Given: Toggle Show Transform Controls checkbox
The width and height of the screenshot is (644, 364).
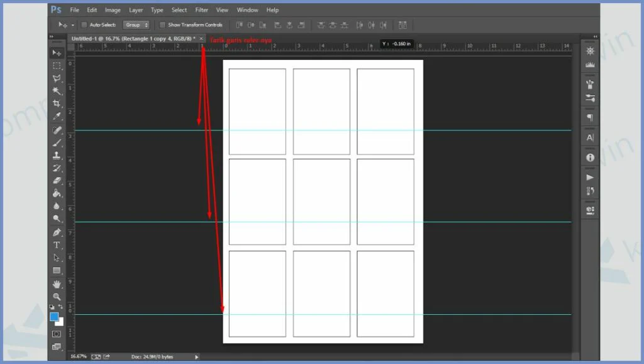Looking at the screenshot, I should (162, 25).
